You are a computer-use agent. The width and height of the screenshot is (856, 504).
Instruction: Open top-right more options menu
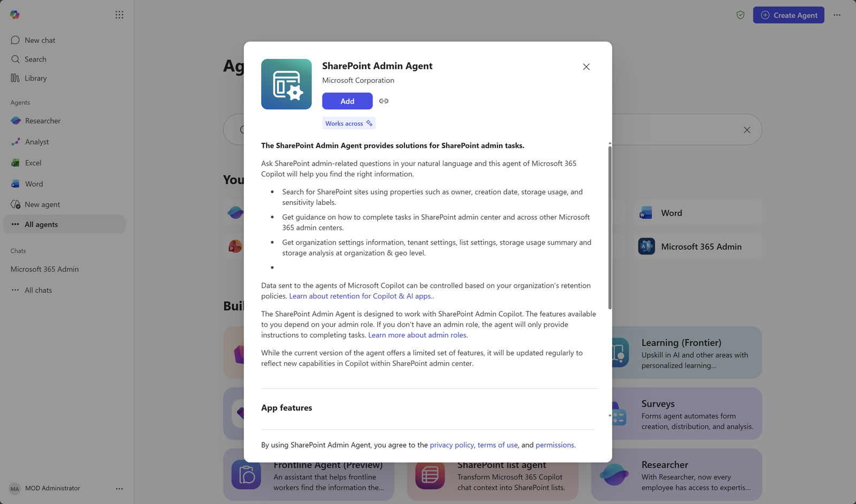pyautogui.click(x=837, y=15)
